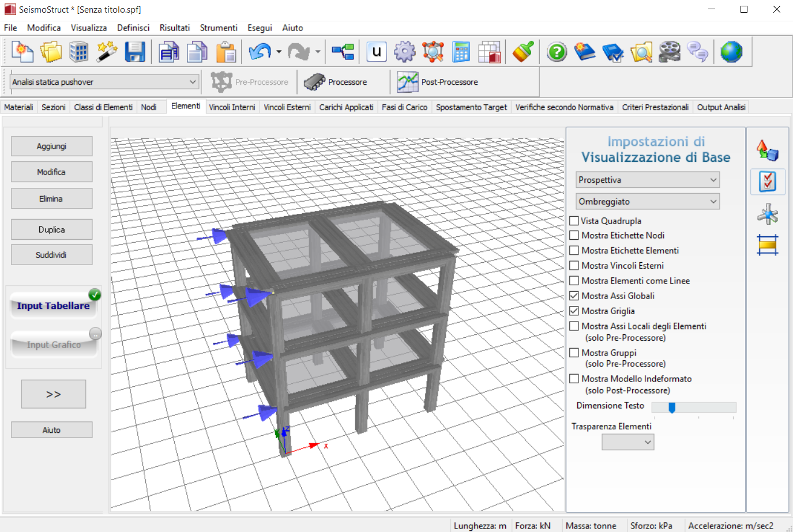Open the Prospettiva view dropdown
This screenshot has width=793, height=532.
click(x=648, y=180)
